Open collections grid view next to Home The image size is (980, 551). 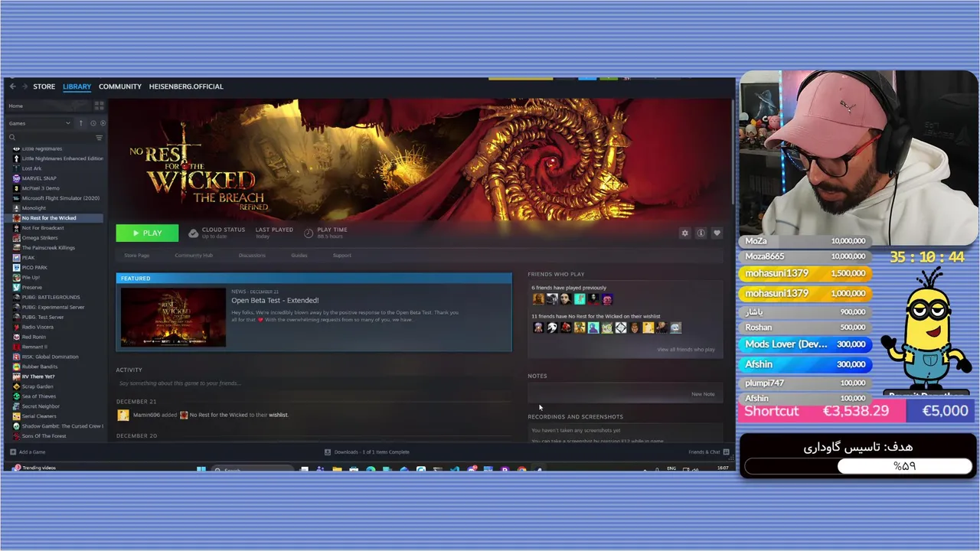99,106
